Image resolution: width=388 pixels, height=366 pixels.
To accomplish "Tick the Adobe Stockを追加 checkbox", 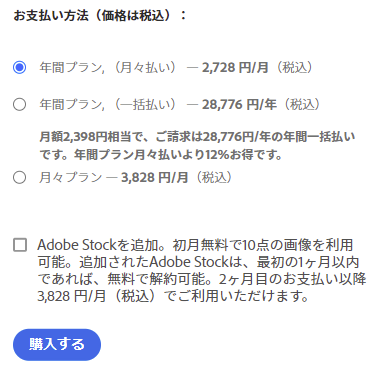I will coord(20,245).
